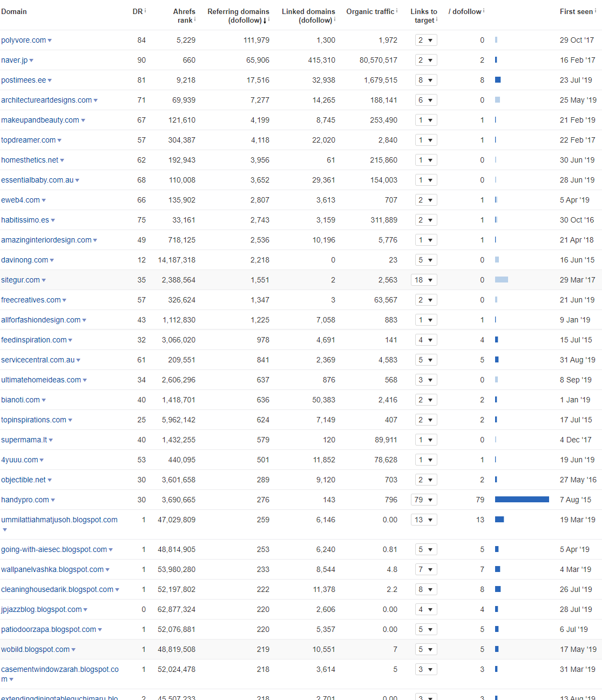Open the 18 links dropdown for sitegur.com
Image resolution: width=602 pixels, height=700 pixels.
[424, 280]
